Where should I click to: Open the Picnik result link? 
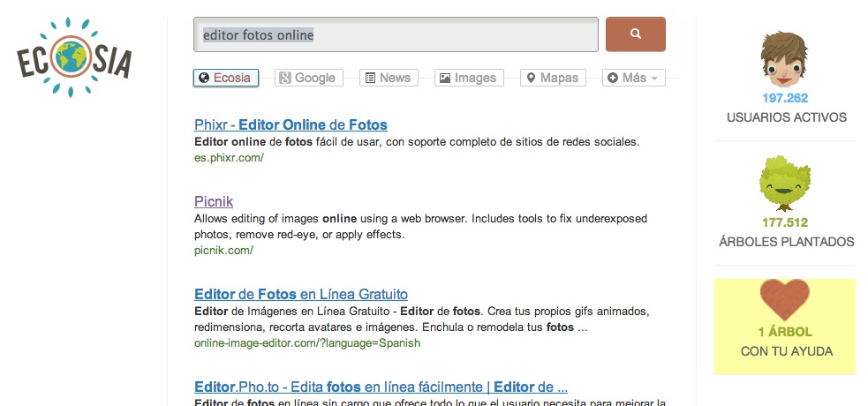214,200
